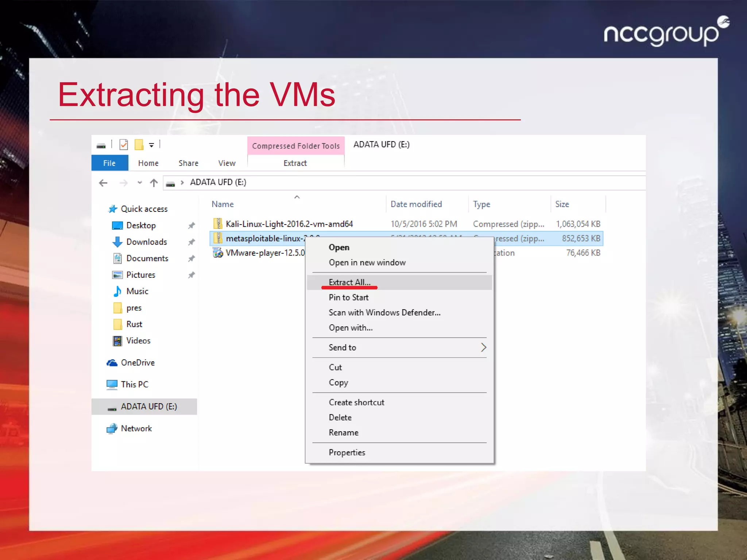Screen dimensions: 747x560
Task: Switch to the Share ribbon tab
Action: click(x=188, y=163)
